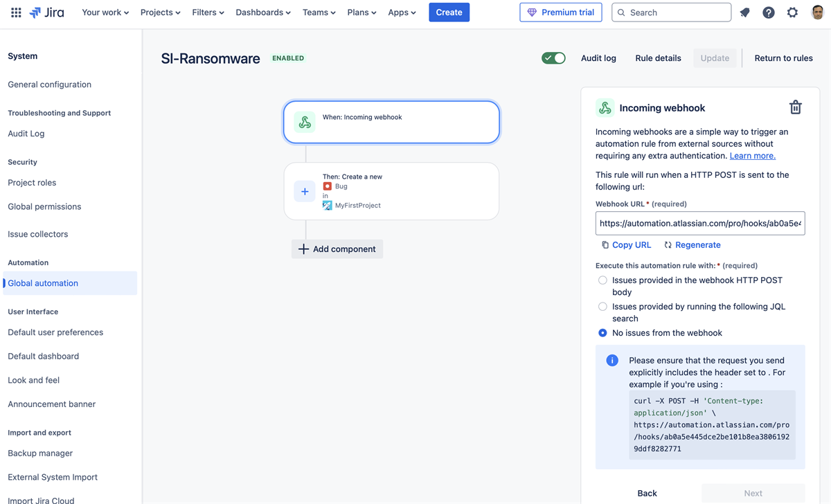This screenshot has width=831, height=504.
Task: Click the Next button
Action: pos(753,493)
